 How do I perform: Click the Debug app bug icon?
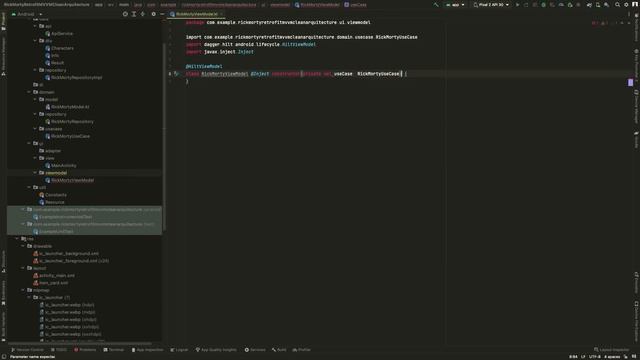pyautogui.click(x=543, y=5)
